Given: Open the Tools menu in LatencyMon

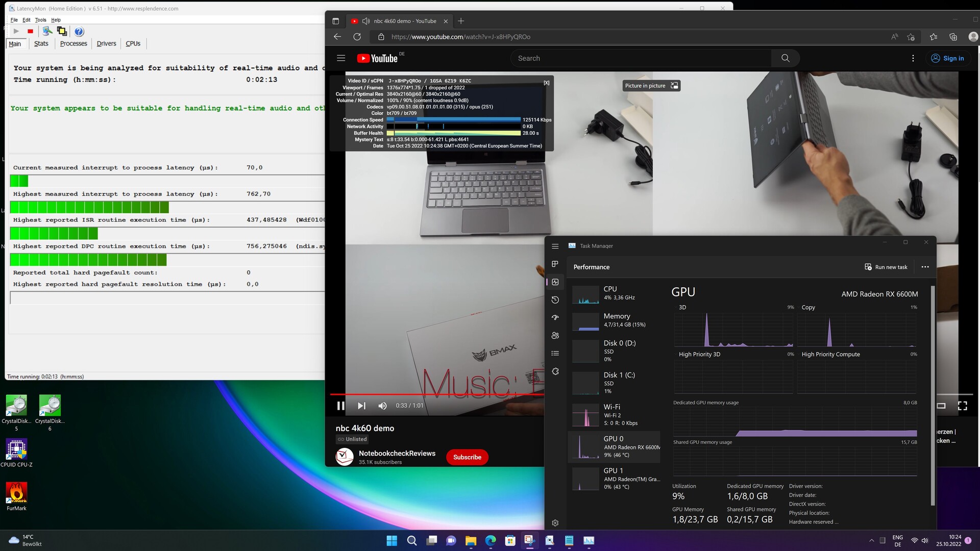Looking at the screenshot, I should pyautogui.click(x=40, y=20).
